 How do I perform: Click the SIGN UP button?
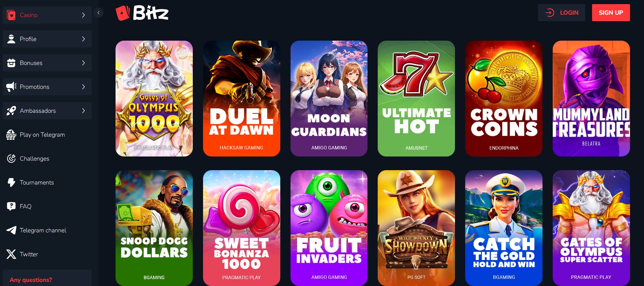tap(611, 13)
